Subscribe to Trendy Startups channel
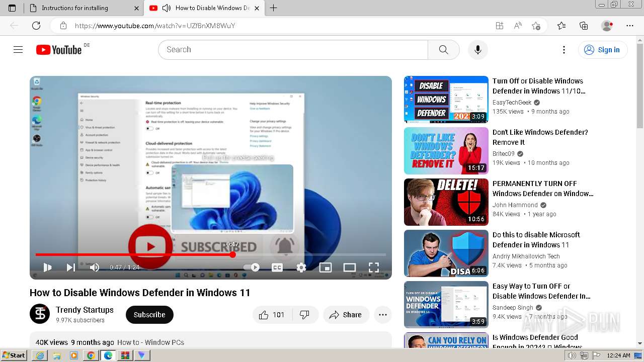The width and height of the screenshot is (644, 362). pos(149,315)
